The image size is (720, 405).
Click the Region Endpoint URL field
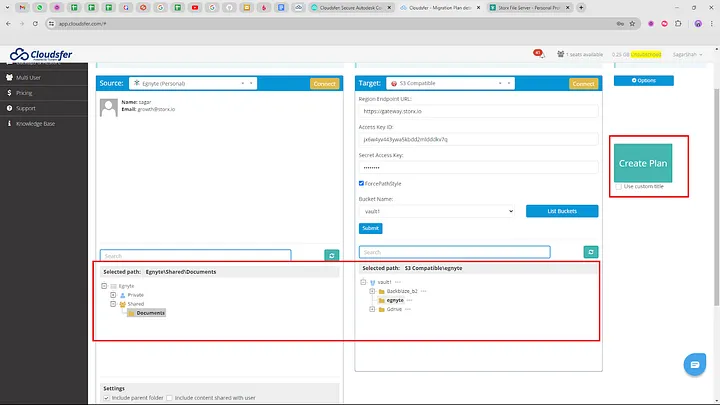click(478, 111)
